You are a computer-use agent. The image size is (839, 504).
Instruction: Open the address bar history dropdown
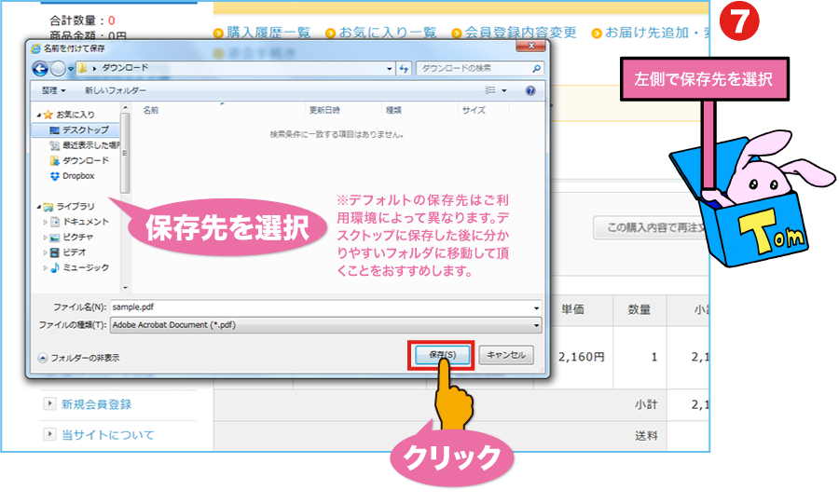tap(389, 68)
